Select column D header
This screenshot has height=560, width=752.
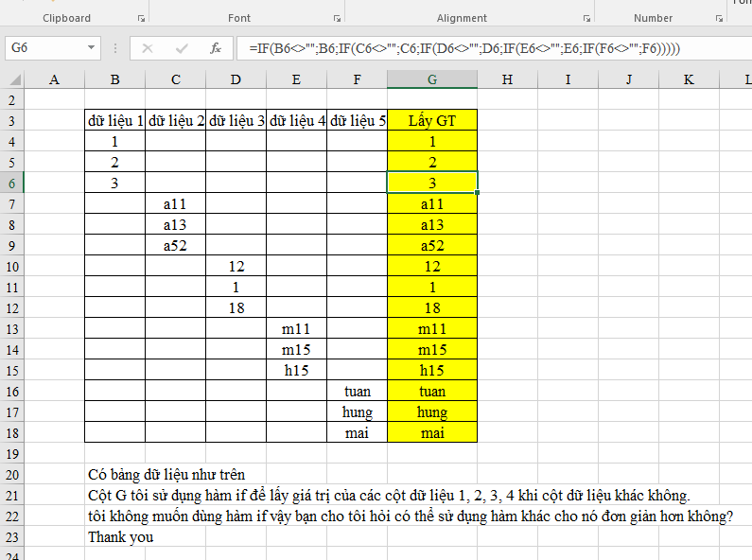tap(236, 79)
